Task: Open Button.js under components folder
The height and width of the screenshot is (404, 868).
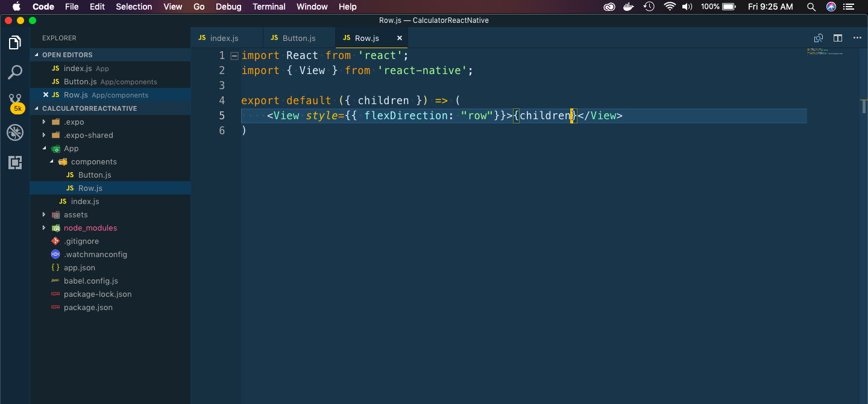Action: (110, 175)
